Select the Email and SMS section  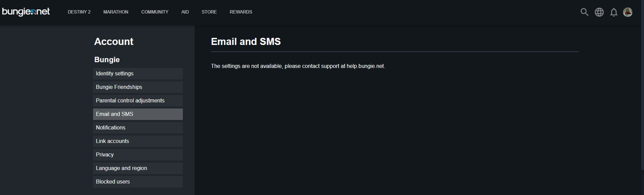pyautogui.click(x=138, y=114)
